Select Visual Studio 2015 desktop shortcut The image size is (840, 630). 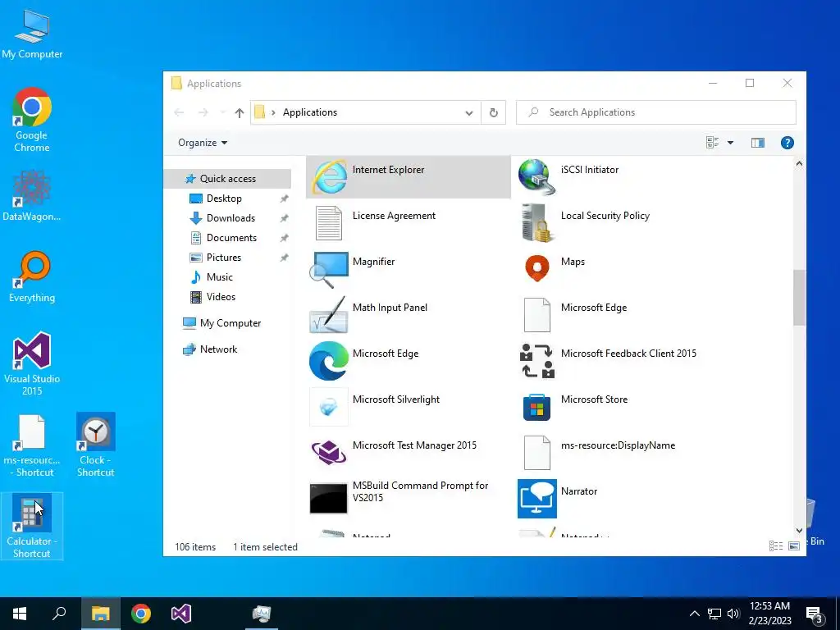click(x=32, y=363)
